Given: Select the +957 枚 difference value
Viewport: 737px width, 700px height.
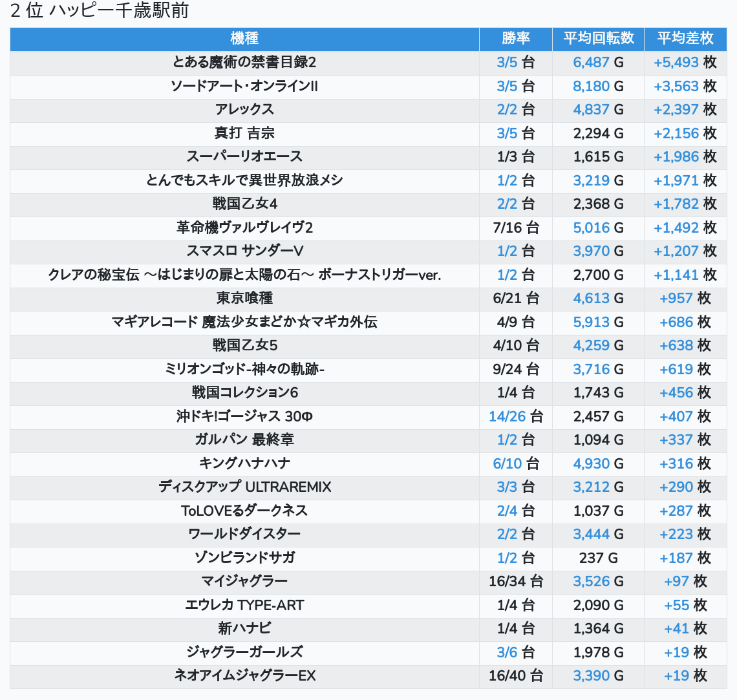Looking at the screenshot, I should 685,299.
